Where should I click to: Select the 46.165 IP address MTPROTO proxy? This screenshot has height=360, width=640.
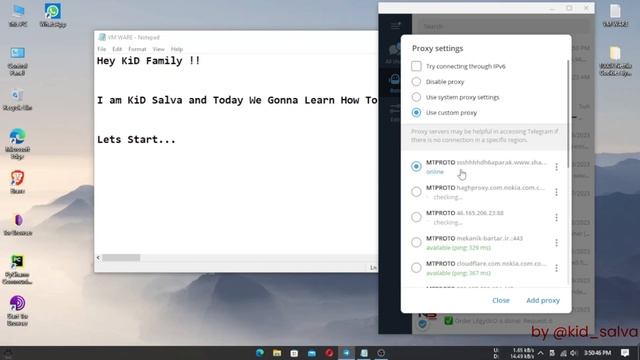[416, 217]
